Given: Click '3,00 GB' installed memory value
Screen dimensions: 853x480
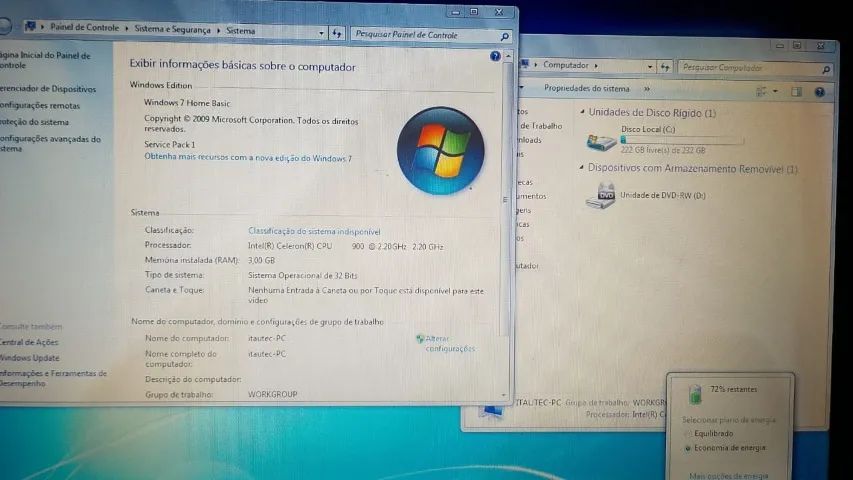Looking at the screenshot, I should pos(261,260).
